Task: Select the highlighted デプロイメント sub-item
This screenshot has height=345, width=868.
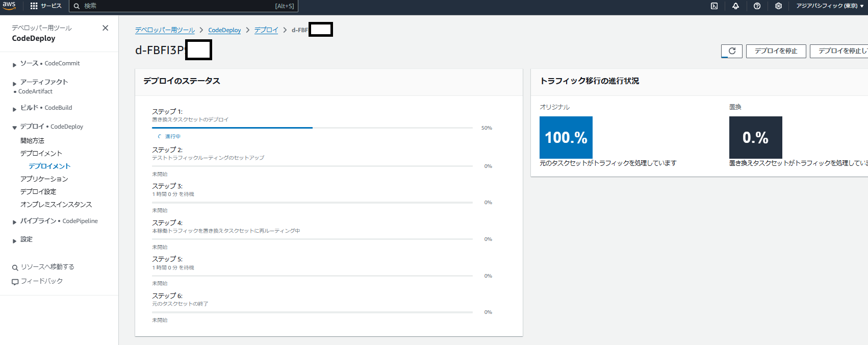Action: [x=49, y=166]
